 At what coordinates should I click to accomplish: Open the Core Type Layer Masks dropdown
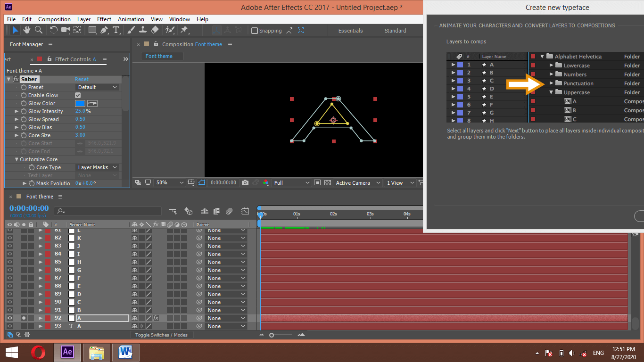pyautogui.click(x=97, y=167)
